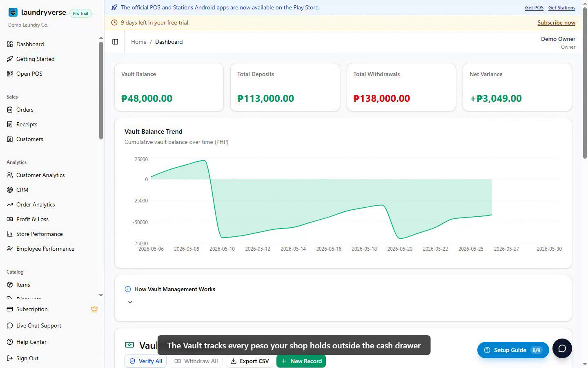Click the info icon beside How Vault Management Works

(x=128, y=289)
